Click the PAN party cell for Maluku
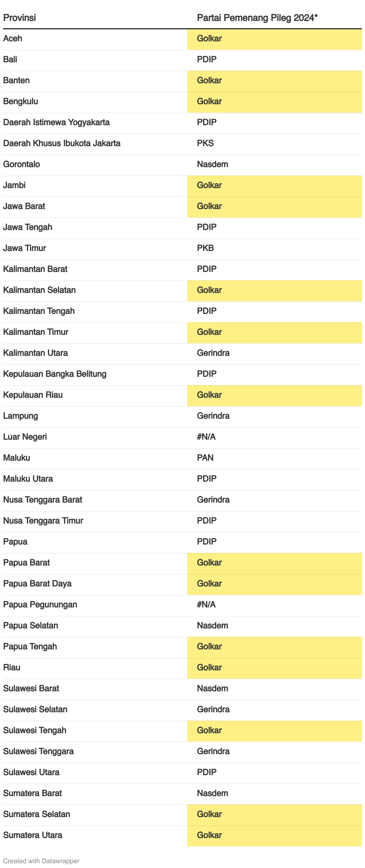Viewport: 365px width, 868px height. [x=205, y=458]
